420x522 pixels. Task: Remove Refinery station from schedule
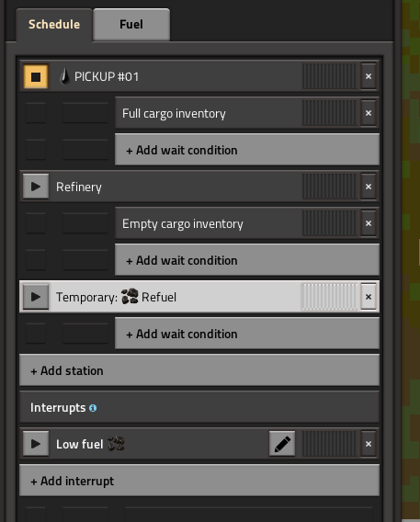point(369,187)
